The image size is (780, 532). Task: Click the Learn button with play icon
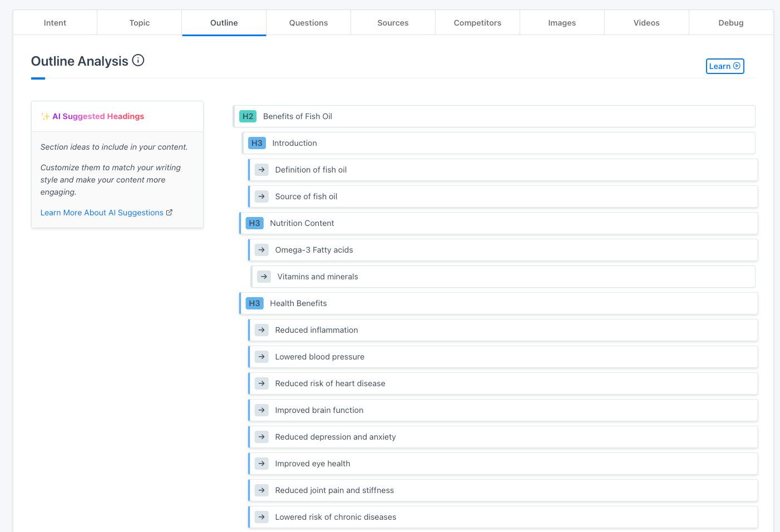725,66
